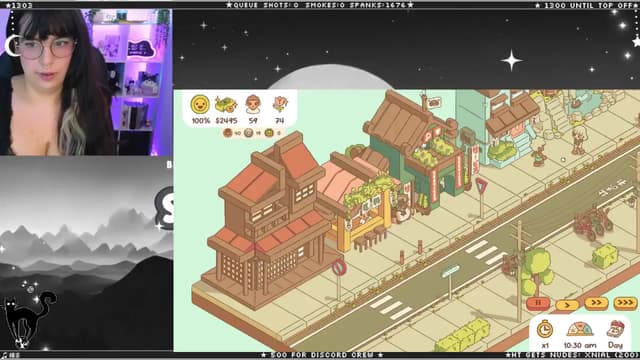This screenshot has width=640, height=360.
Task: Click the "x1" speed label
Action: (545, 346)
